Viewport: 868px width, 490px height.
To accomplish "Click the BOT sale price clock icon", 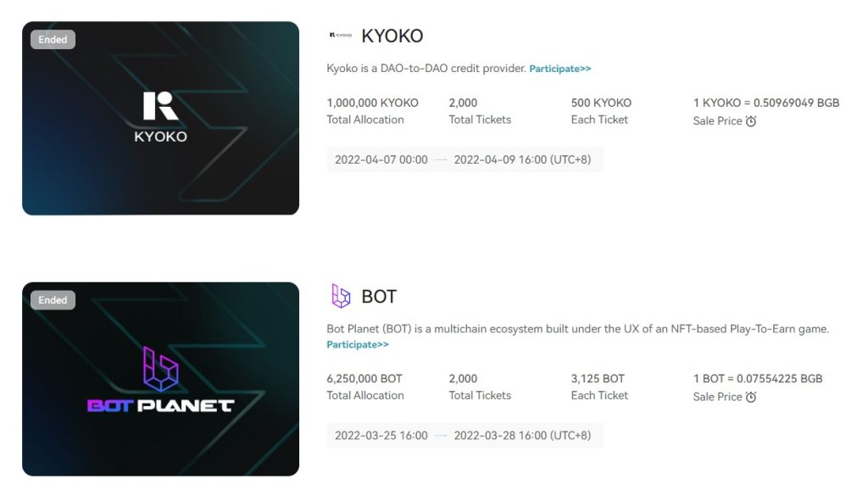I will pyautogui.click(x=751, y=397).
